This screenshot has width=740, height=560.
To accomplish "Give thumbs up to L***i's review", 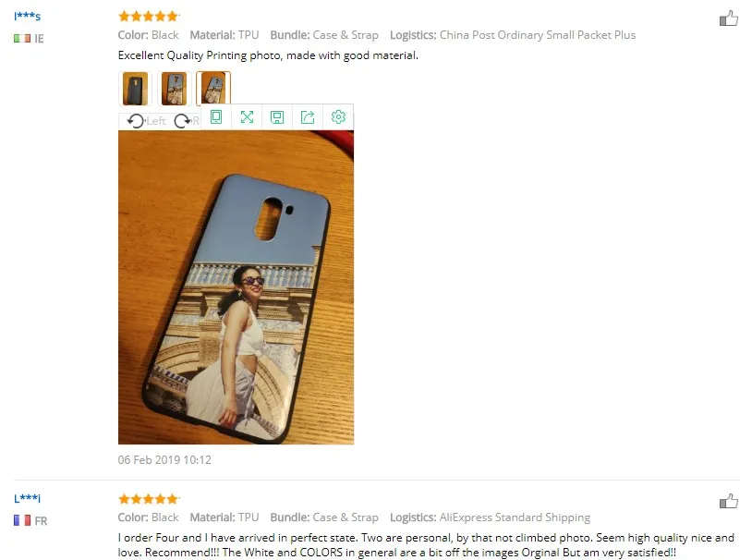I will pyautogui.click(x=729, y=501).
